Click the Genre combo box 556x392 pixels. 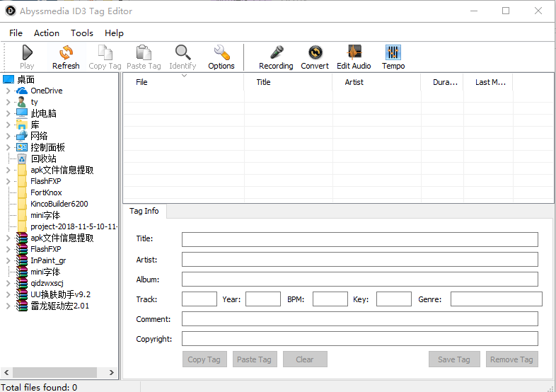(496, 299)
